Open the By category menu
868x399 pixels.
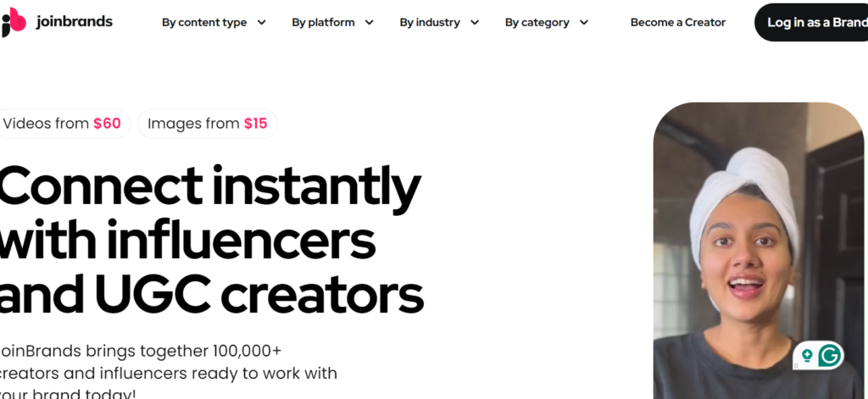pos(537,23)
